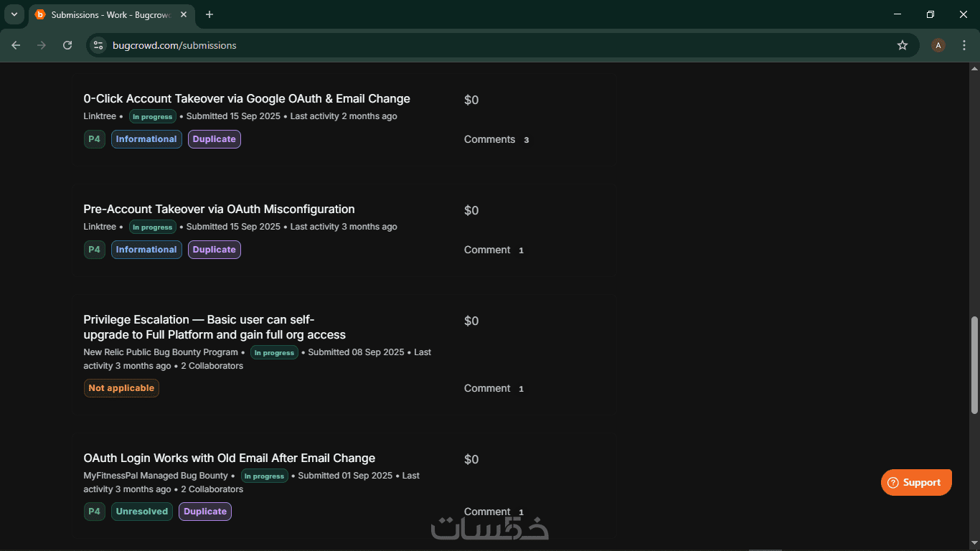Click Informational tag on 0-Click Account Takeover

(146, 139)
